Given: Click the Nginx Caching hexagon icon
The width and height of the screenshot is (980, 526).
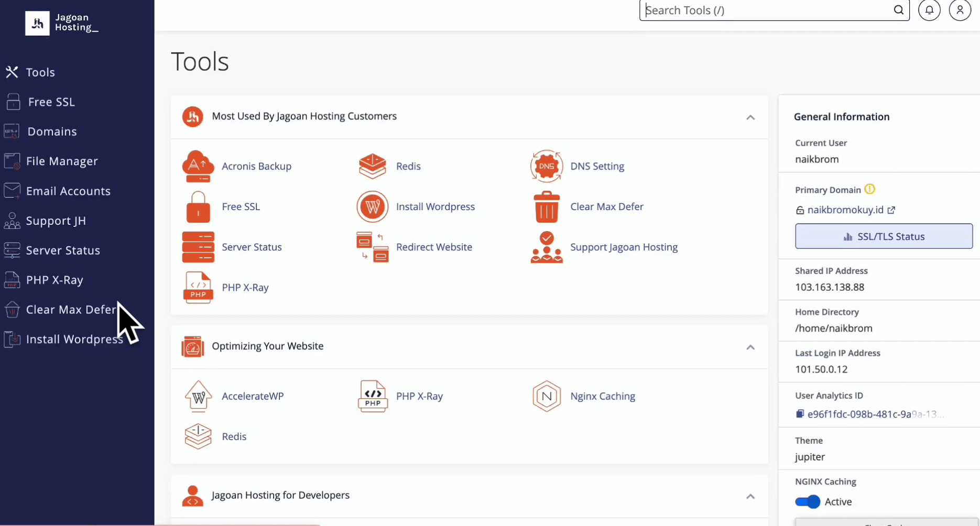Looking at the screenshot, I should [x=547, y=396].
